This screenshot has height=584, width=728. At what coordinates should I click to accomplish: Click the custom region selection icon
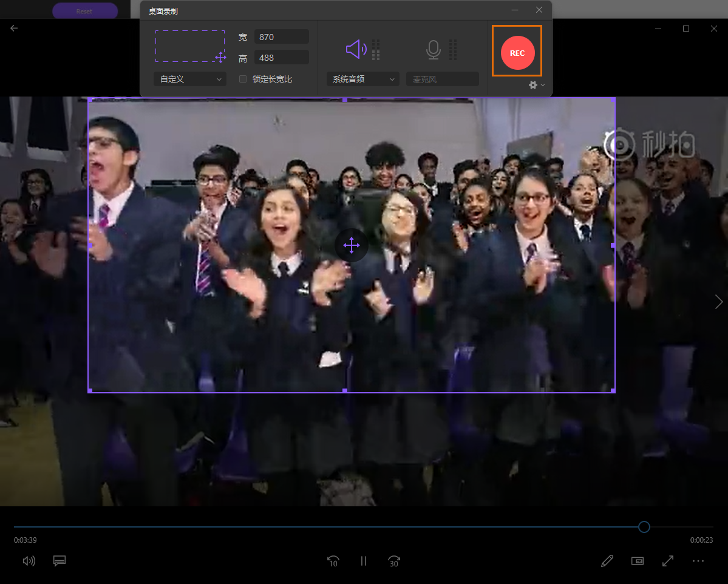pos(190,47)
